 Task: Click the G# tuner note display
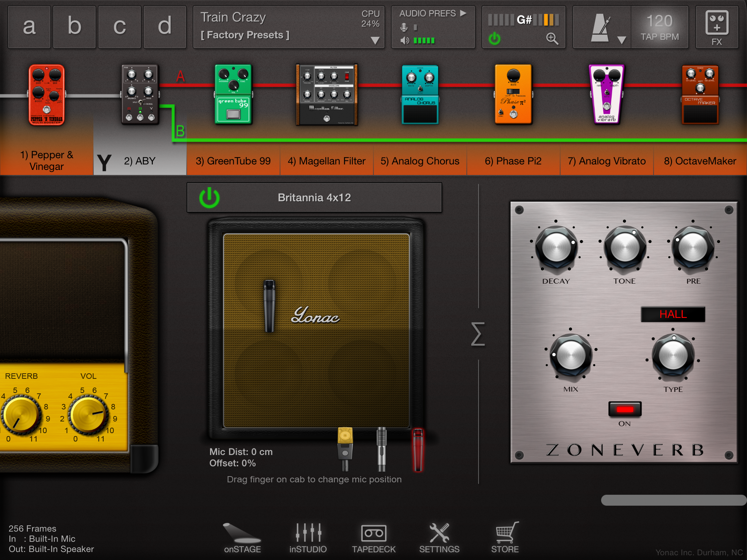click(x=524, y=20)
